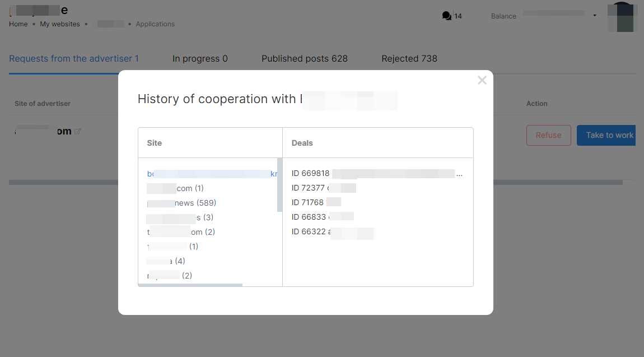
Task: Click the user avatar in the header
Action: click(622, 17)
